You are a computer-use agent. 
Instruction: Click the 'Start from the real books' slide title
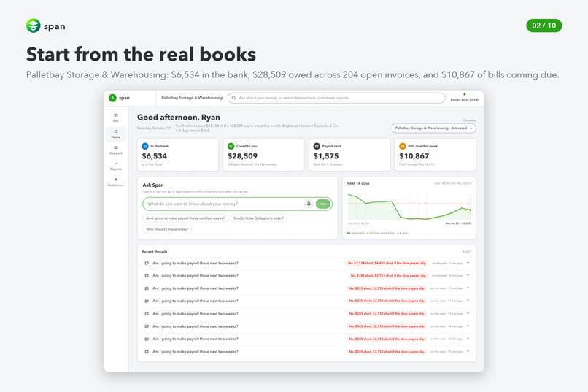[142, 55]
